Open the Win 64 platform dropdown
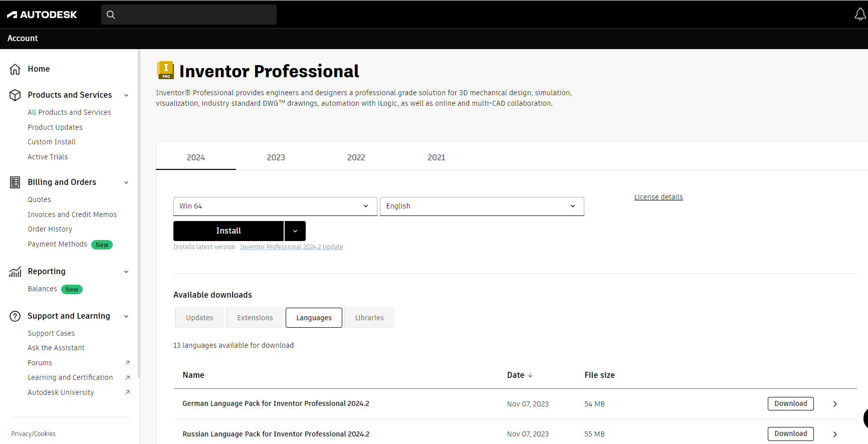The image size is (868, 444). click(275, 206)
